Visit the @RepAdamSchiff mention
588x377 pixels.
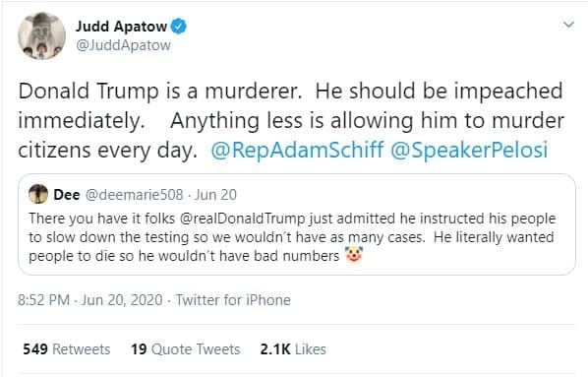click(297, 150)
